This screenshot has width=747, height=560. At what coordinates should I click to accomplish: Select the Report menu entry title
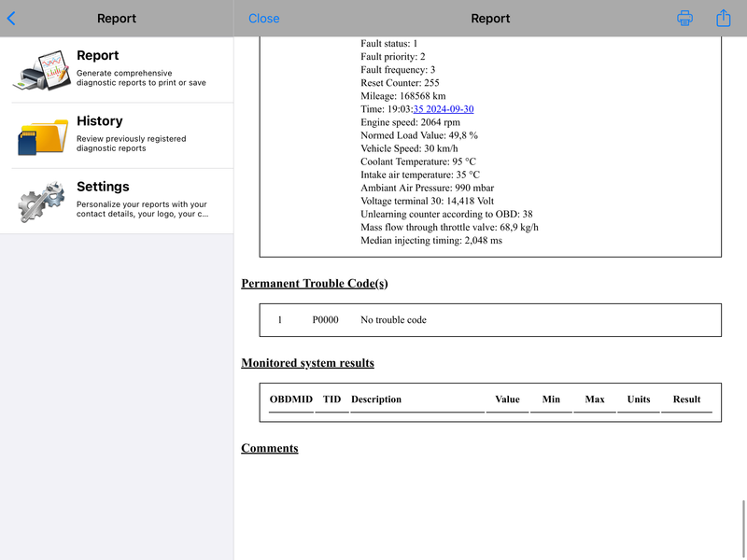98,55
